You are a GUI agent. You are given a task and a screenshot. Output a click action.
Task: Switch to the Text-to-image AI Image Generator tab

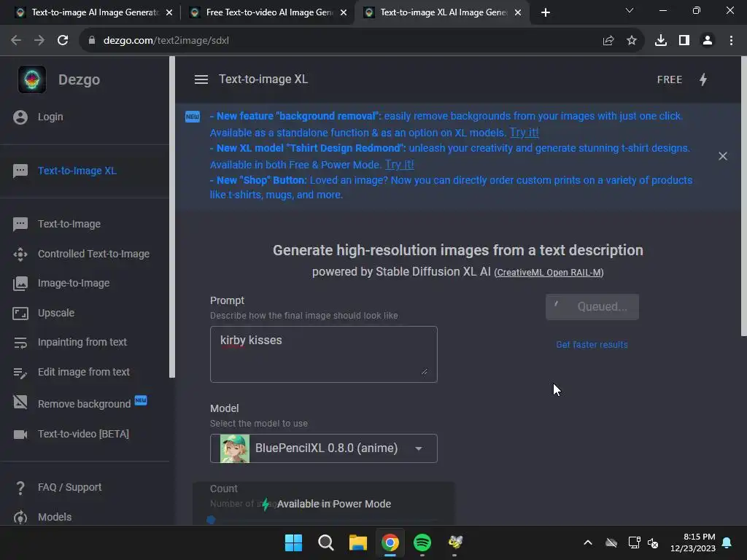coord(94,12)
